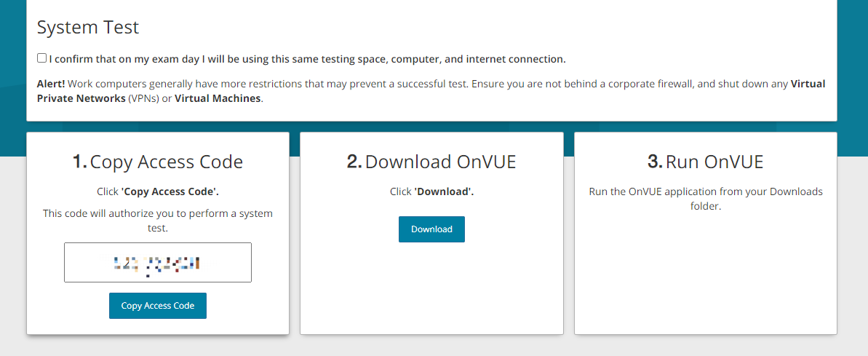The image size is (868, 356).
Task: Click the 'Click 'Download'.' instruction text
Action: (x=431, y=191)
